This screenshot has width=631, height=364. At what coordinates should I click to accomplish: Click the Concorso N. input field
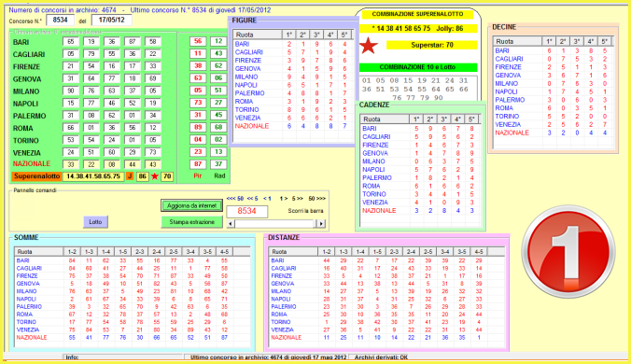(60, 21)
